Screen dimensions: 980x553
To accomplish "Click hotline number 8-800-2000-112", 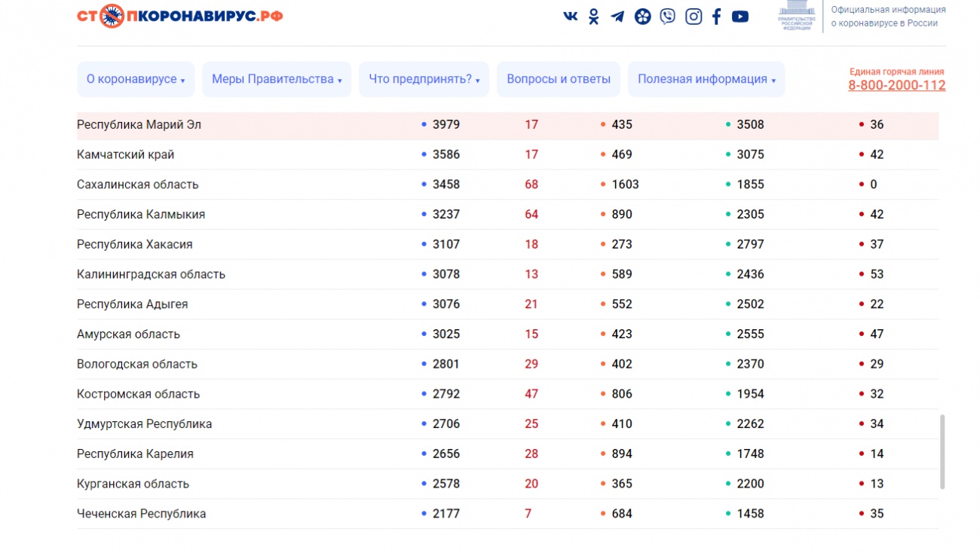I will tap(896, 85).
